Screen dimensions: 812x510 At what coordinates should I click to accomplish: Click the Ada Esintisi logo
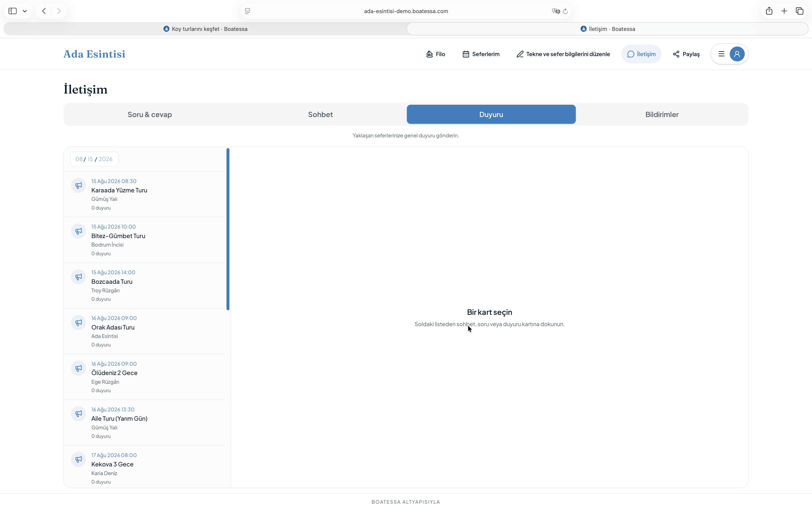point(94,54)
